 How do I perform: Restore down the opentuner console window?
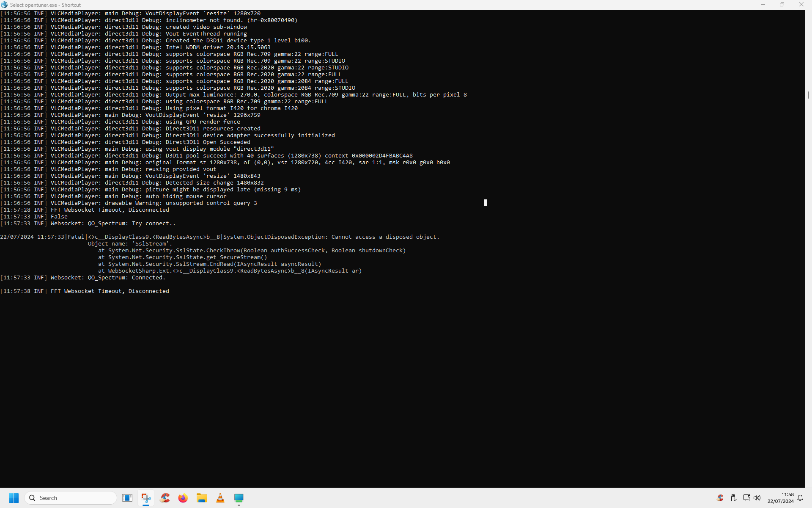tap(782, 5)
